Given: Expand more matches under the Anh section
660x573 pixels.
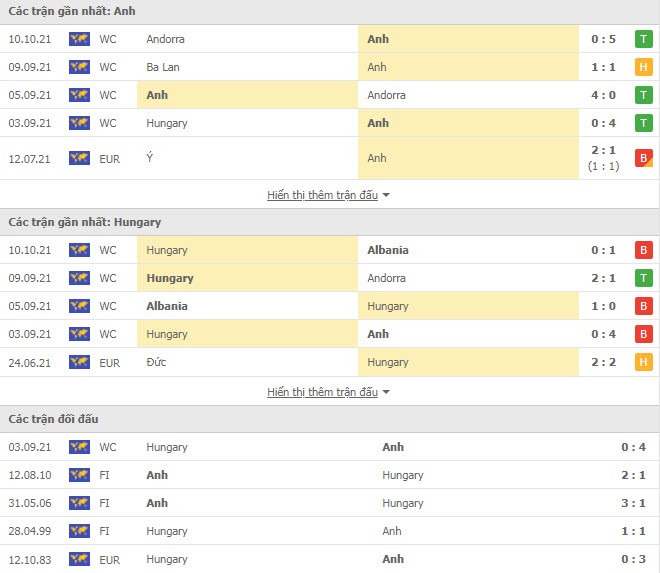Looking at the screenshot, I should pyautogui.click(x=322, y=195).
